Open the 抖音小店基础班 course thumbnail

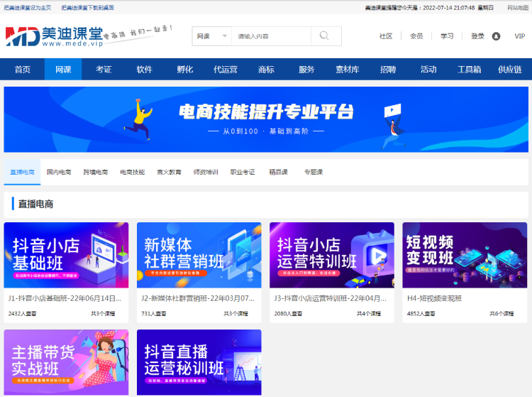click(66, 255)
